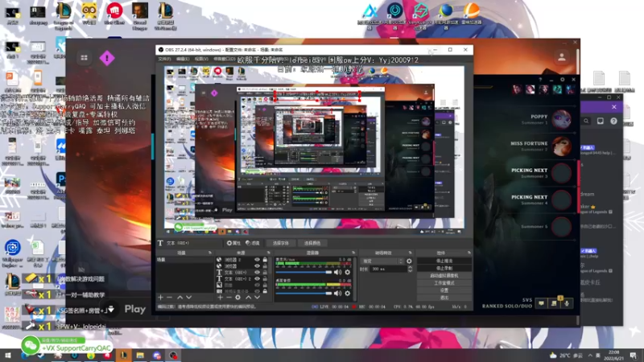Mute second audio mixer channel
The width and height of the screenshot is (644, 362).
[x=337, y=293]
